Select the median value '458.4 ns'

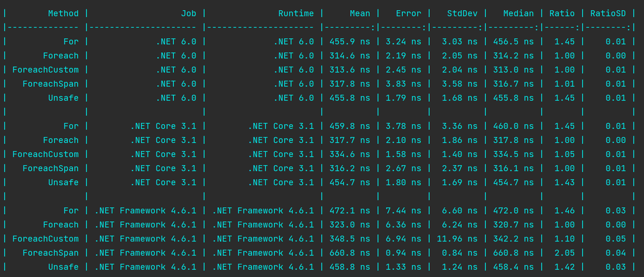(514, 267)
